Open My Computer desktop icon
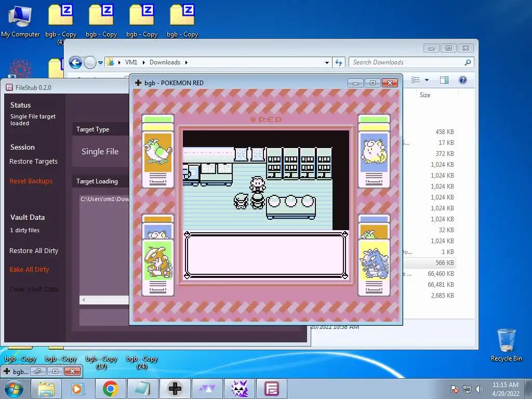 20,21
